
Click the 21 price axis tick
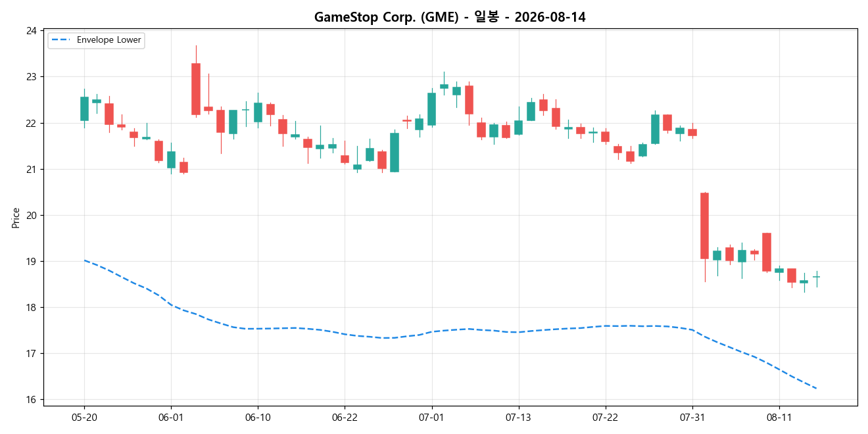(31, 169)
